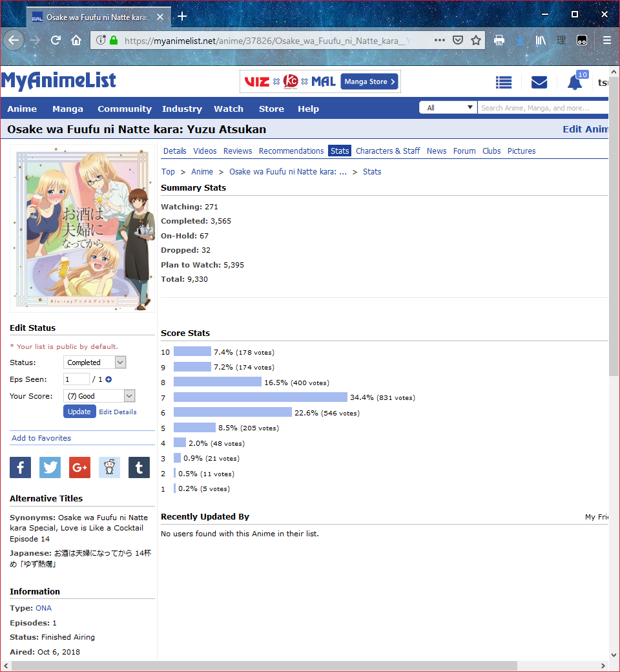Open the Edit Details link

pos(118,412)
